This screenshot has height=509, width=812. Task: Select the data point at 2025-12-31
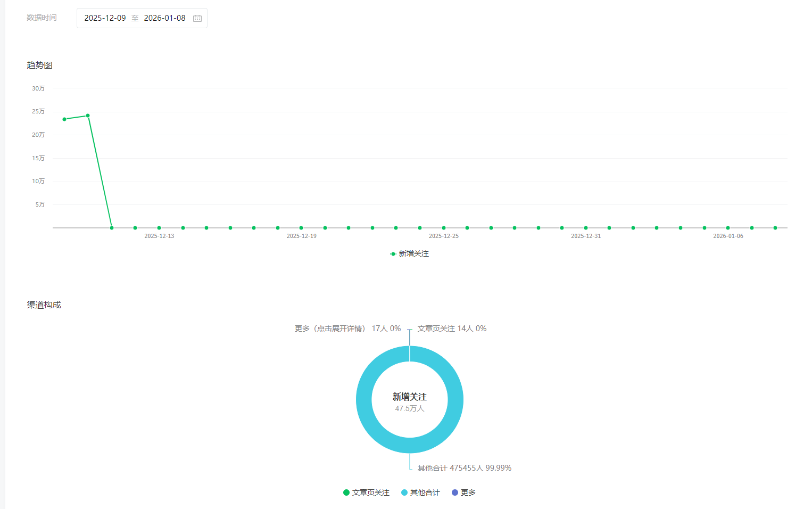(586, 228)
